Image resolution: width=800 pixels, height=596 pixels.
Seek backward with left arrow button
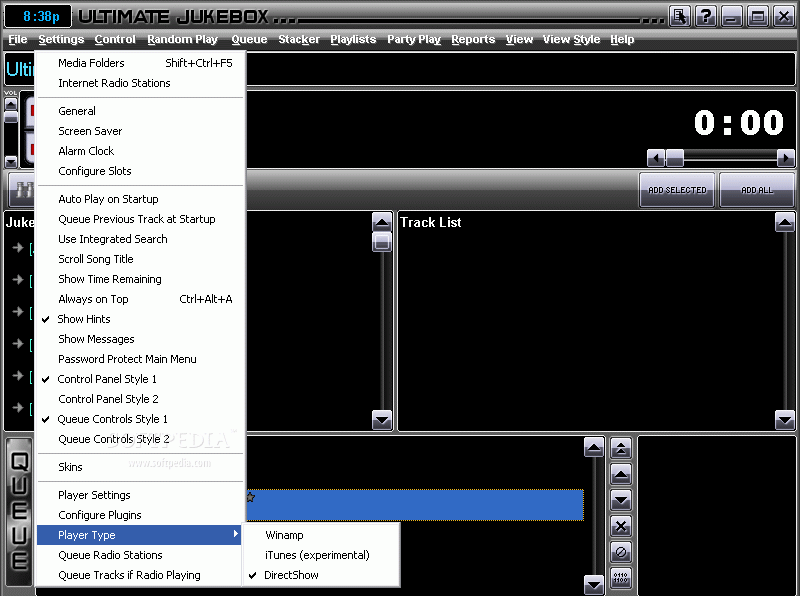tap(656, 158)
